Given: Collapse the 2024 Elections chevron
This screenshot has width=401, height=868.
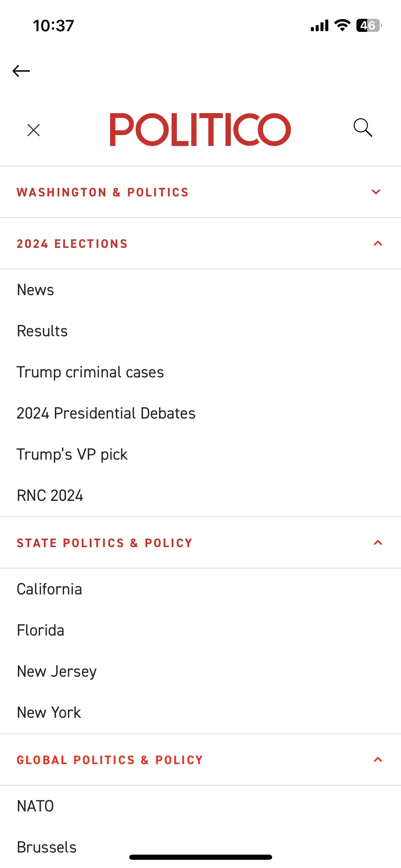Looking at the screenshot, I should (x=378, y=243).
